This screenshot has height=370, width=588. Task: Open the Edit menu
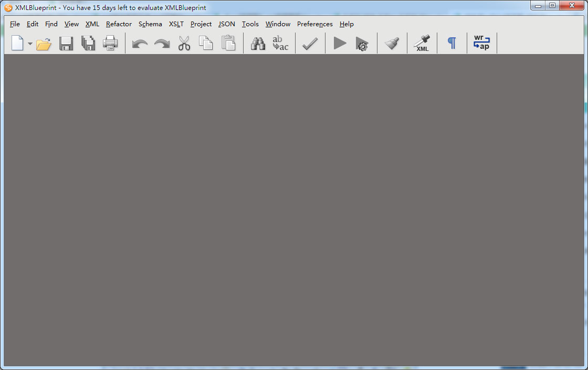32,24
